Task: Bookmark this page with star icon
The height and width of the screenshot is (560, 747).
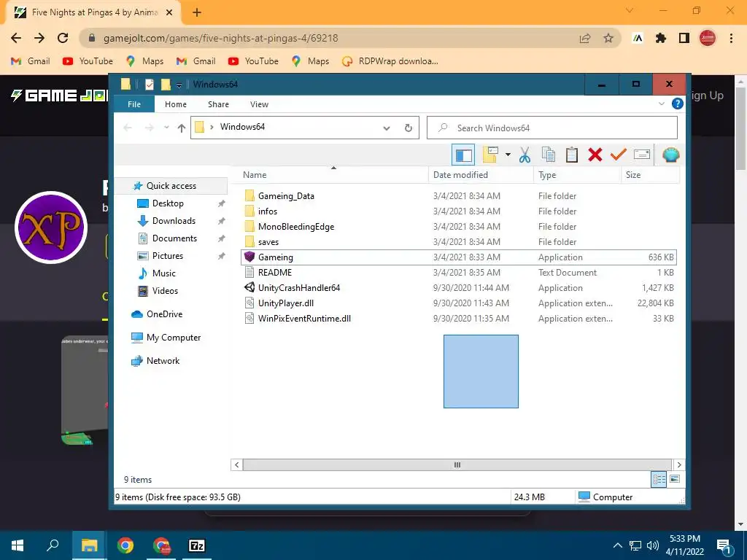Action: tap(608, 38)
